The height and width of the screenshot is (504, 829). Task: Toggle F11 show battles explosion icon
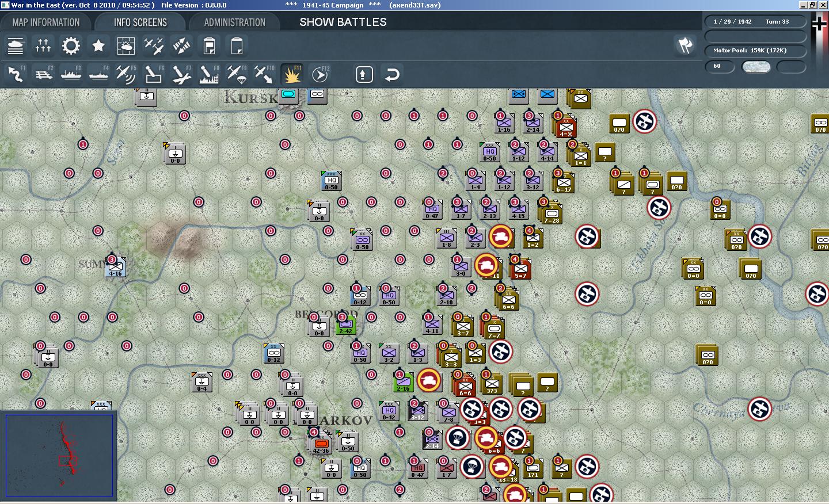click(292, 74)
